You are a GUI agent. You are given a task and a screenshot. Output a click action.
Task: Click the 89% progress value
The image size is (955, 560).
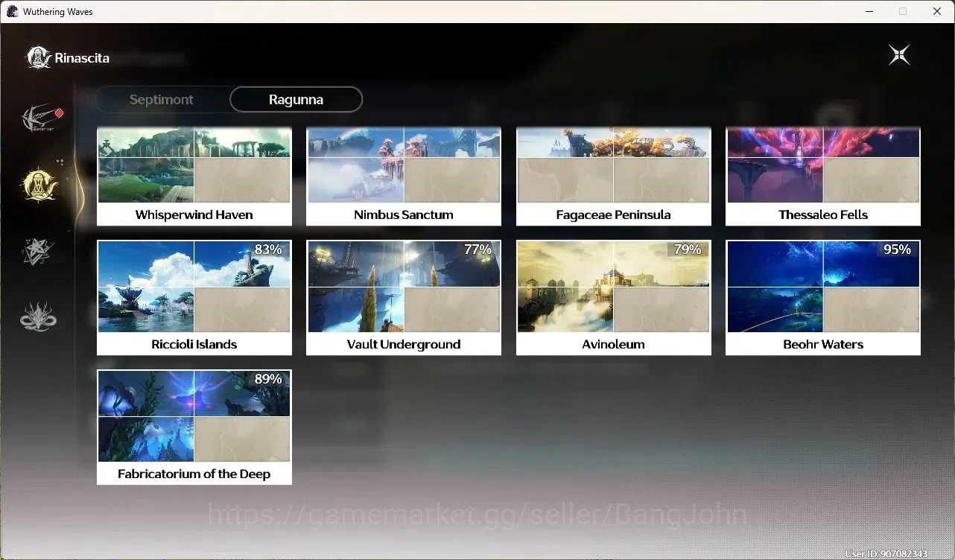click(x=268, y=380)
